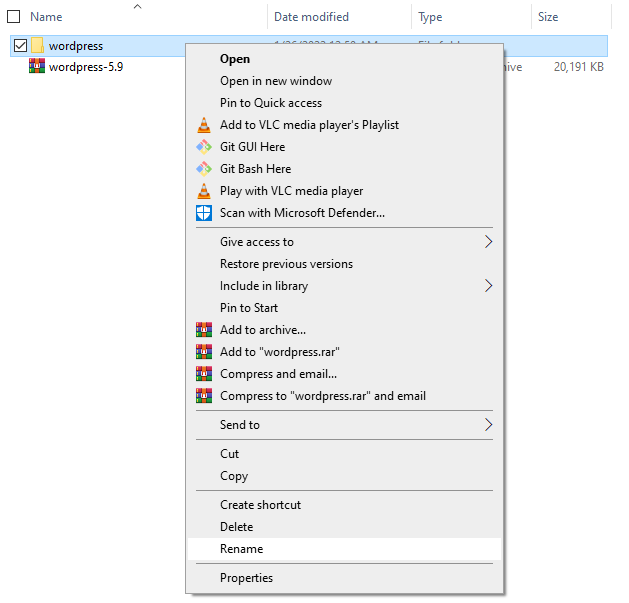This screenshot has width=629, height=603.
Task: Choose Open from the context menu
Action: tap(344, 59)
